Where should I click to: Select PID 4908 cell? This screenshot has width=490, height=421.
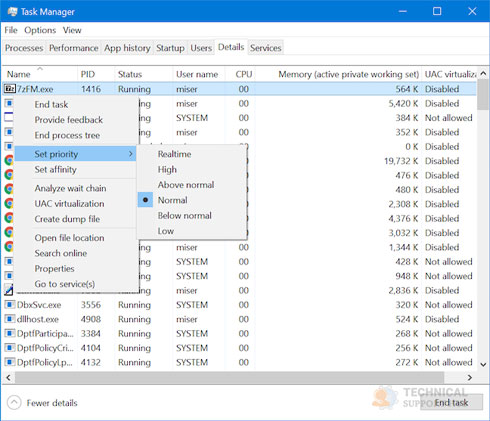[90, 319]
